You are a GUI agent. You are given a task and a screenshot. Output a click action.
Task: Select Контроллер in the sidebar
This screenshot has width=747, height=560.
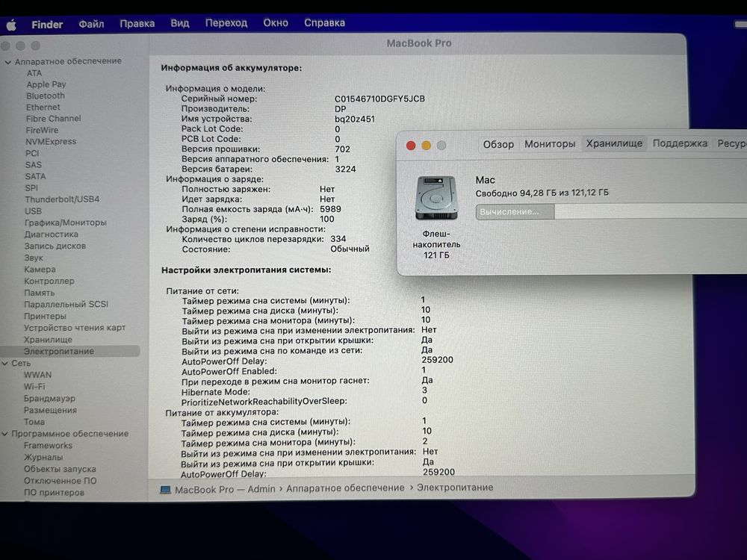pos(49,281)
